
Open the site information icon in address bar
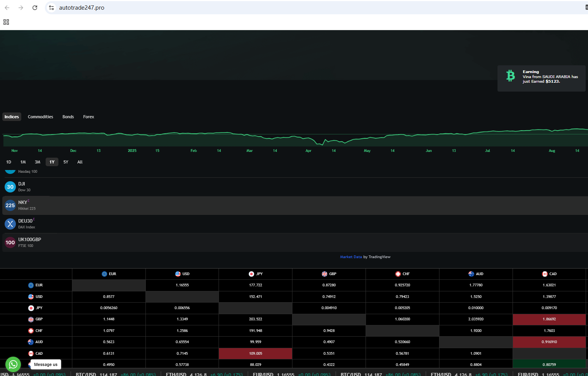51,8
